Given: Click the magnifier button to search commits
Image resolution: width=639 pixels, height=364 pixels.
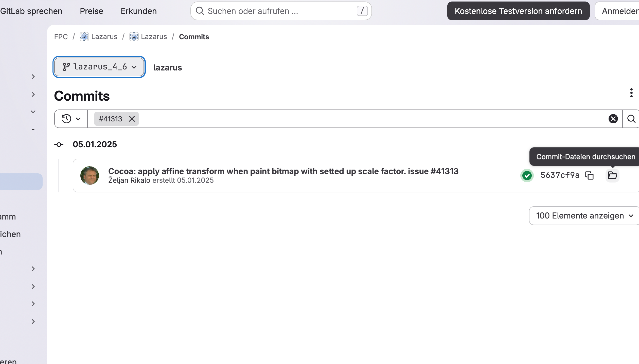Looking at the screenshot, I should pyautogui.click(x=631, y=119).
